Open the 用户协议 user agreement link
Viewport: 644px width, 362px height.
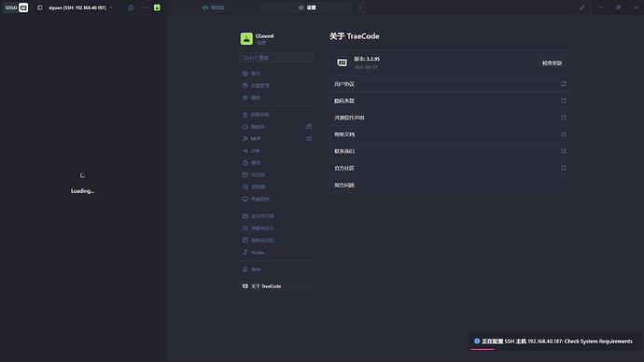click(x=450, y=84)
